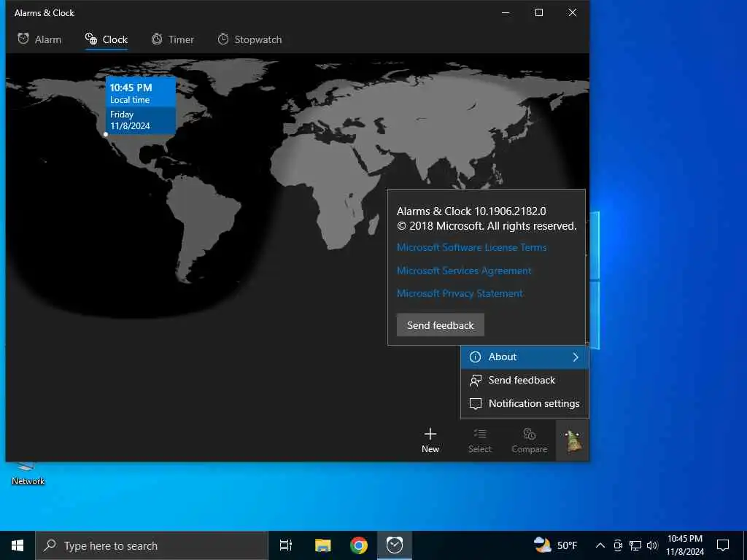Click the notification bubble icon in menu
The width and height of the screenshot is (747, 560).
click(475, 404)
